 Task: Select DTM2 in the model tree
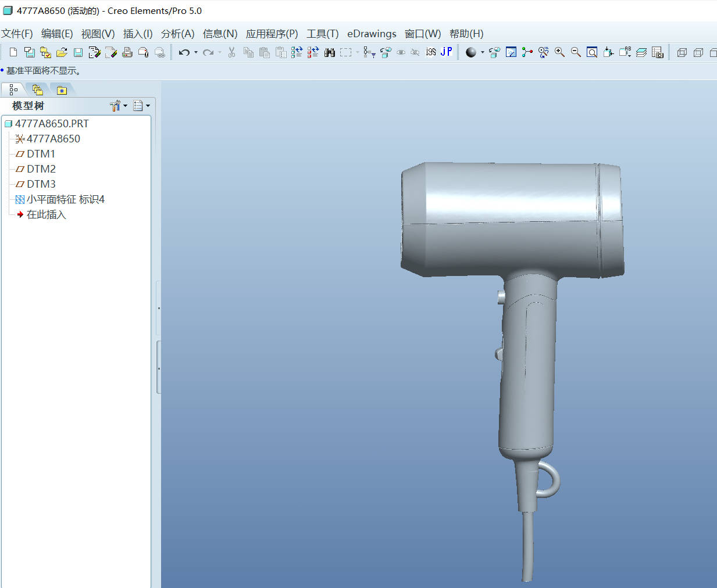tap(41, 169)
